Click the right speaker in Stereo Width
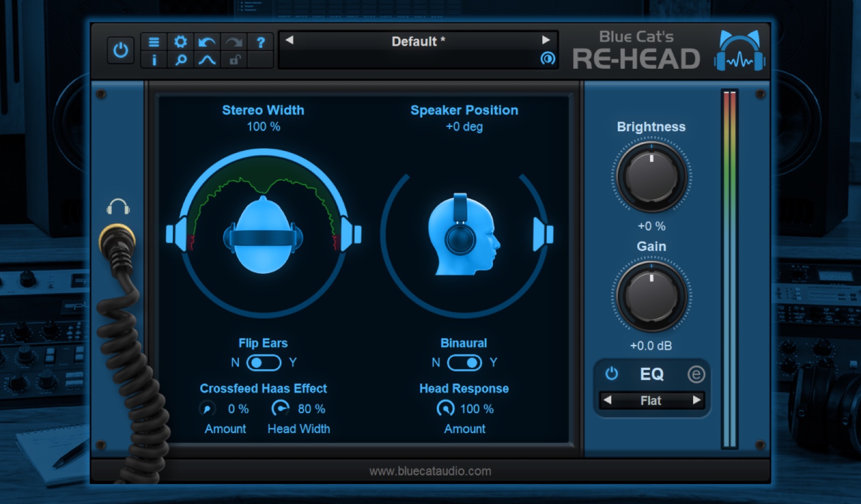 351,234
